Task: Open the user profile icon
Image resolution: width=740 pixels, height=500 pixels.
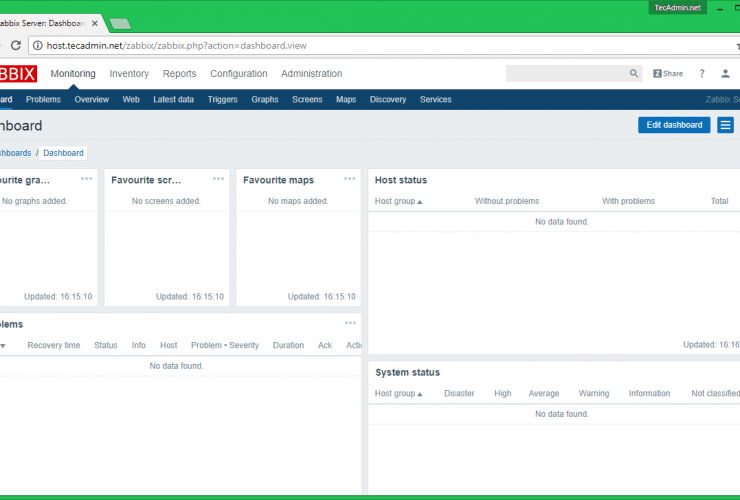Action: (x=726, y=74)
